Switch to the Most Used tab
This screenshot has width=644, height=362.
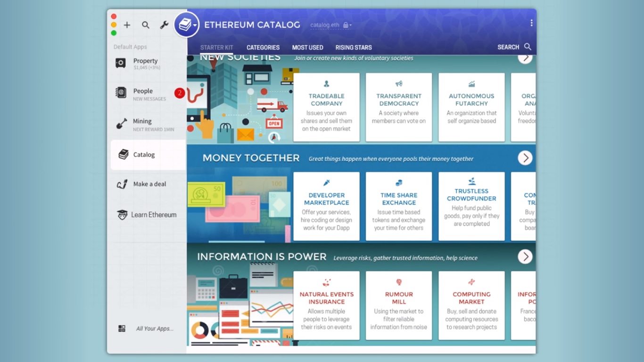coord(307,48)
